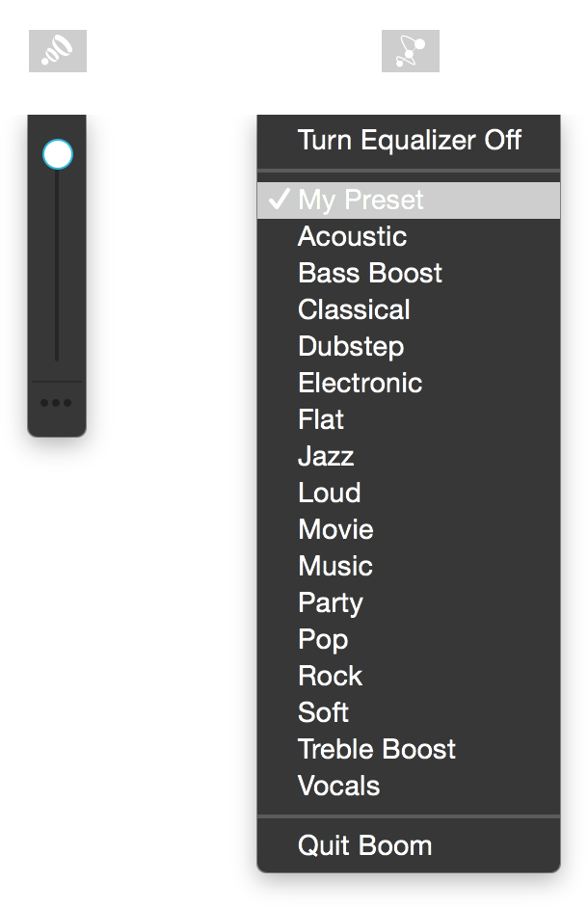This screenshot has width=588, height=908.
Task: Choose the Jazz preset
Action: (x=409, y=456)
